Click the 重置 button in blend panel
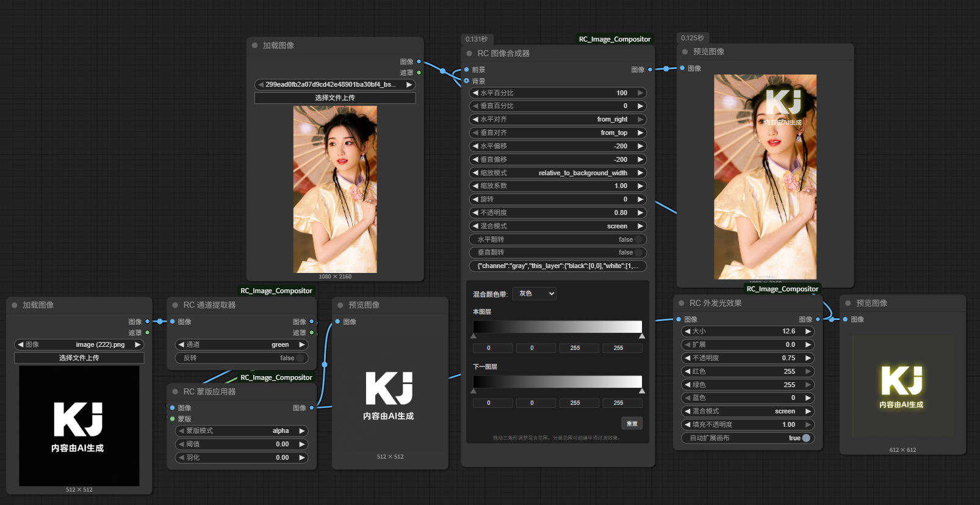 (632, 423)
